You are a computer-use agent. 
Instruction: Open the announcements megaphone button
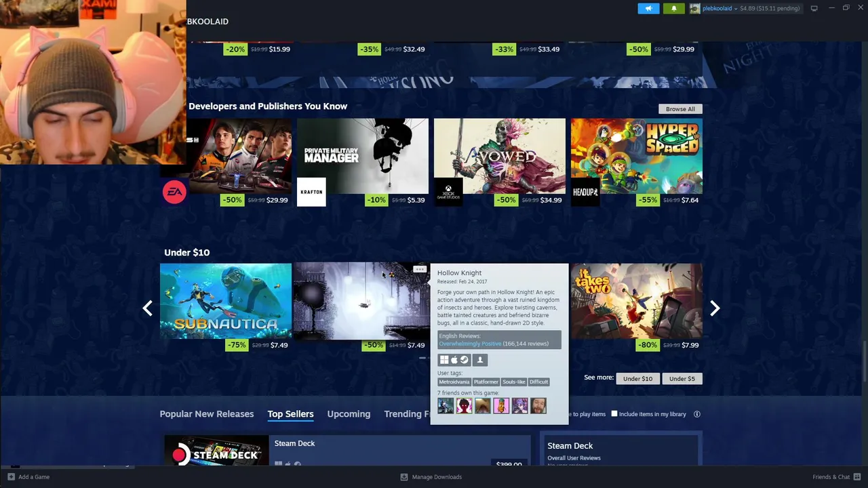(648, 8)
